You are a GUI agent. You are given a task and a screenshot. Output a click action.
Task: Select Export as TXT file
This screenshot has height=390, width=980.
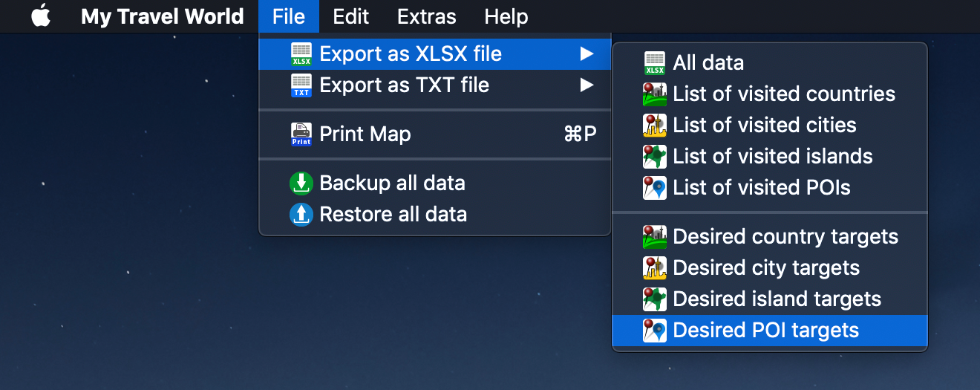pyautogui.click(x=434, y=85)
